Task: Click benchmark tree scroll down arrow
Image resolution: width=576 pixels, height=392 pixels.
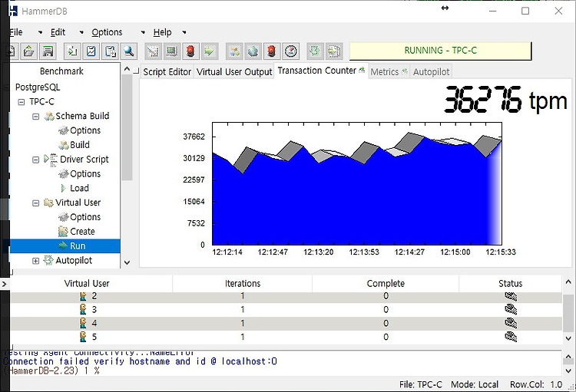Action: click(x=127, y=262)
